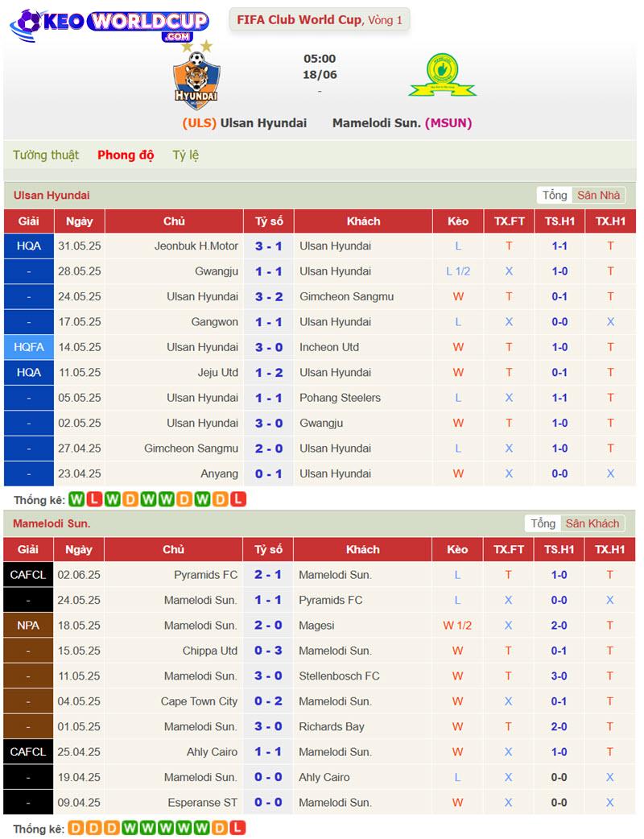Image resolution: width=644 pixels, height=839 pixels.
Task: Click the 0 - 0 score at Esperanse ST
Action: 268,803
